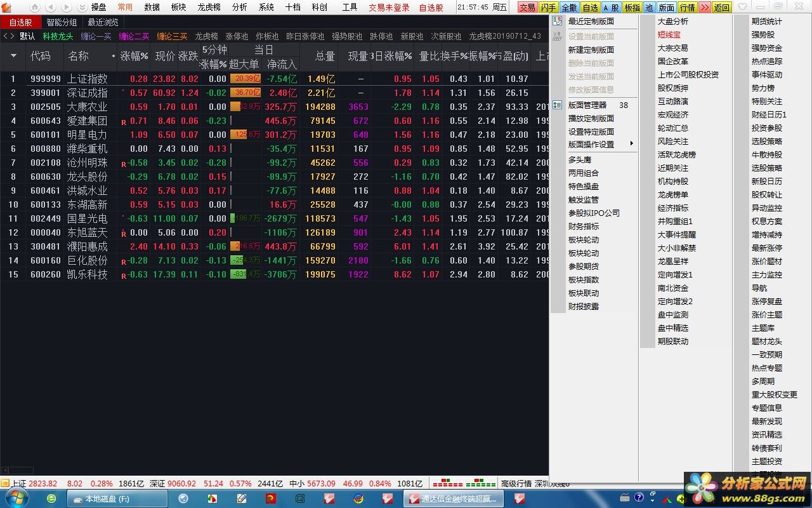
Task: Click the >> more button in the top-right toolbar
Action: coord(705,8)
